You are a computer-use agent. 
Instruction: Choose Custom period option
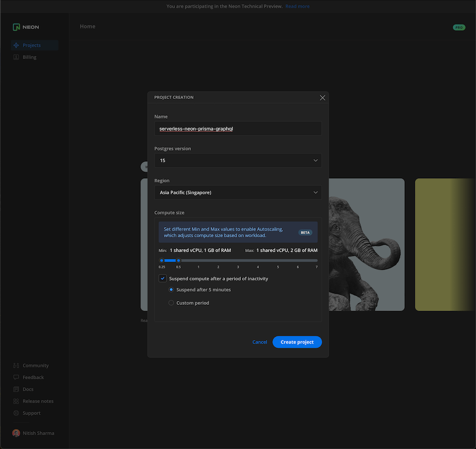[171, 302]
